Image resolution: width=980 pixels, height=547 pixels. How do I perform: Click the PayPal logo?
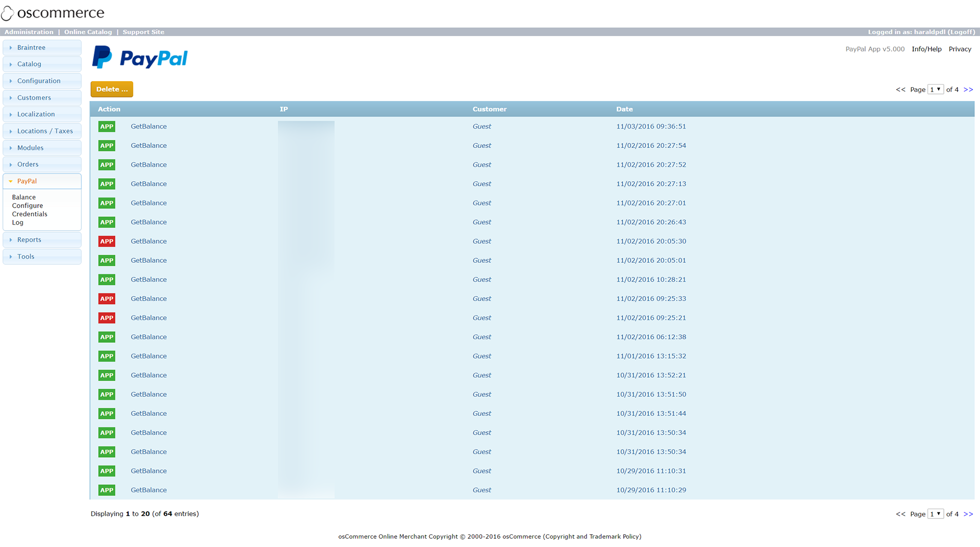pyautogui.click(x=140, y=58)
